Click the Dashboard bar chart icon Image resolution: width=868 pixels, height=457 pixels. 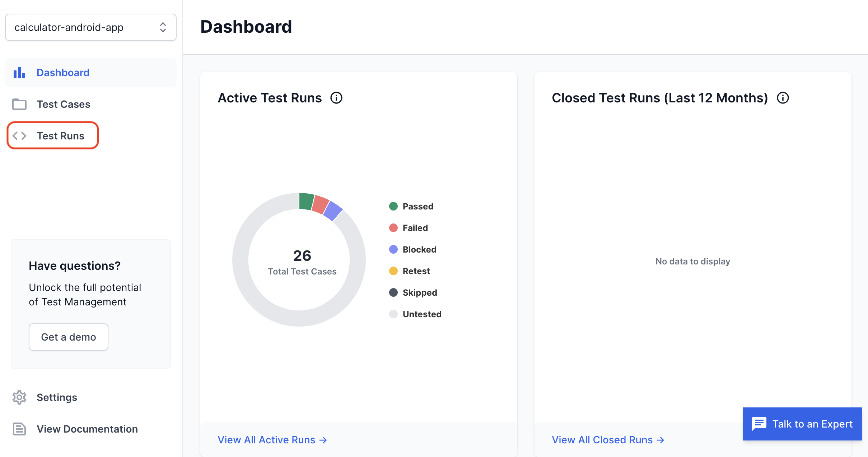(19, 72)
